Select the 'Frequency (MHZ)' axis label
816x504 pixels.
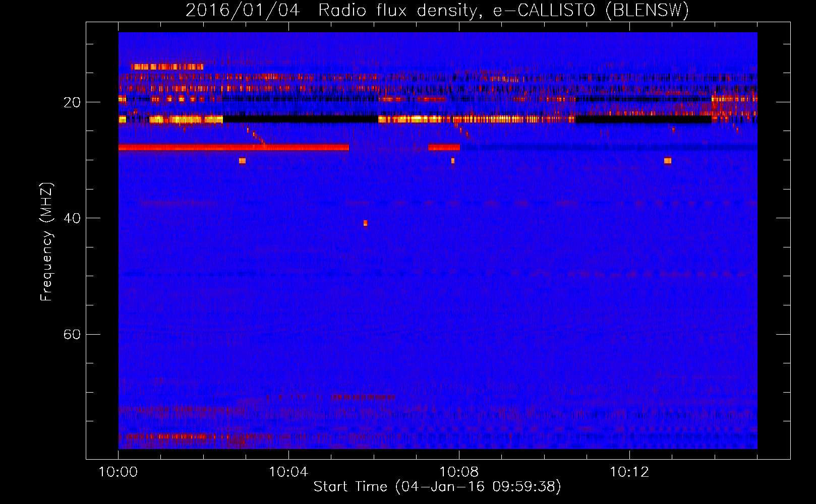[46, 242]
